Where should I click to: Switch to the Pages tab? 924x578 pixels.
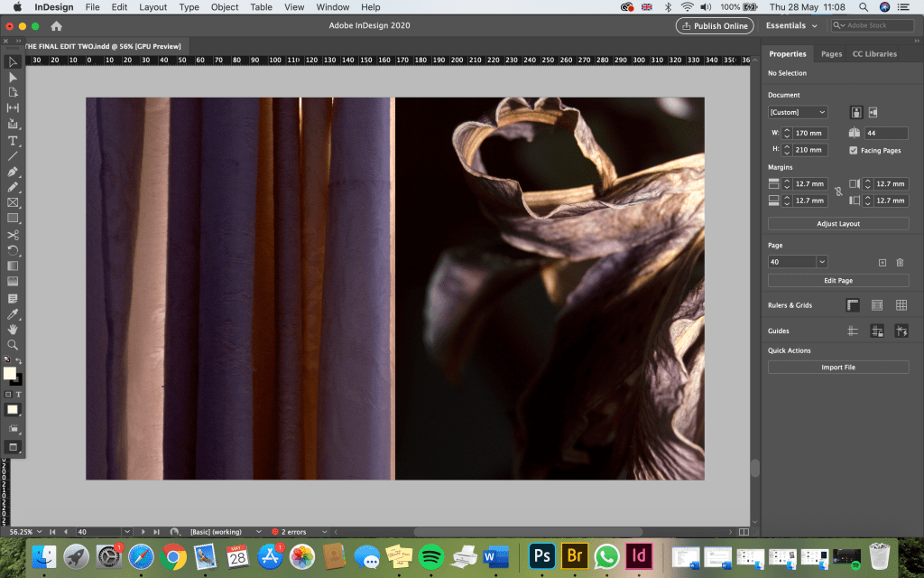coord(831,54)
